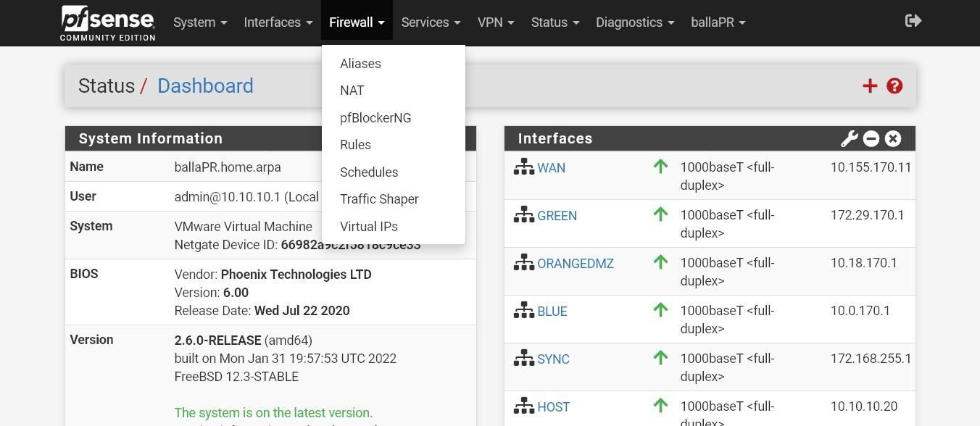The width and height of the screenshot is (980, 426).
Task: Click the logout icon
Action: point(913,21)
